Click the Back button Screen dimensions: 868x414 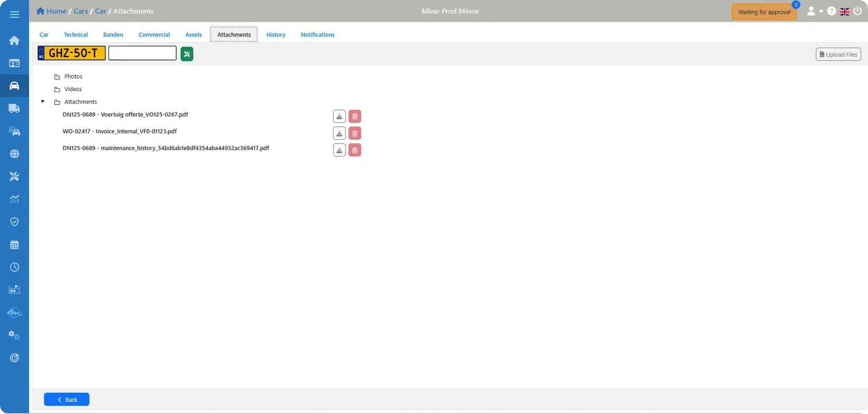67,399
